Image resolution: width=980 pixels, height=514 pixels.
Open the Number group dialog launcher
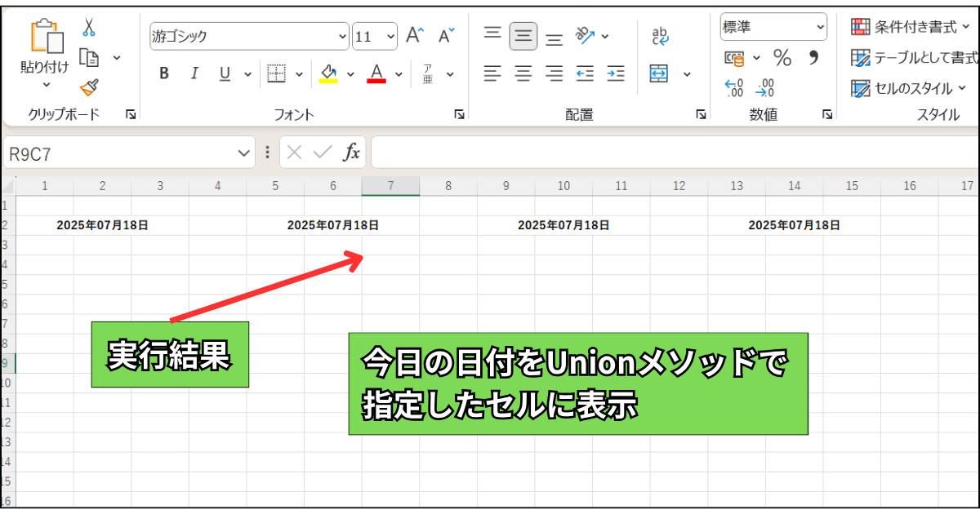click(827, 115)
